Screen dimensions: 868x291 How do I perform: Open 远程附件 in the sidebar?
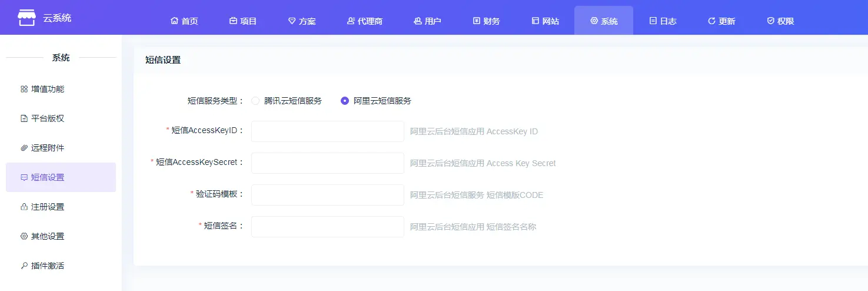(61, 148)
